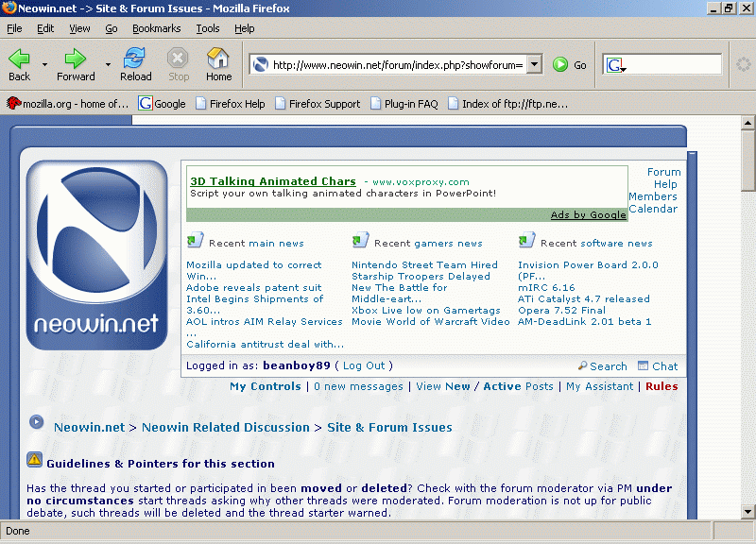Open the Calendar link
Image resolution: width=756 pixels, height=544 pixels.
coord(653,209)
